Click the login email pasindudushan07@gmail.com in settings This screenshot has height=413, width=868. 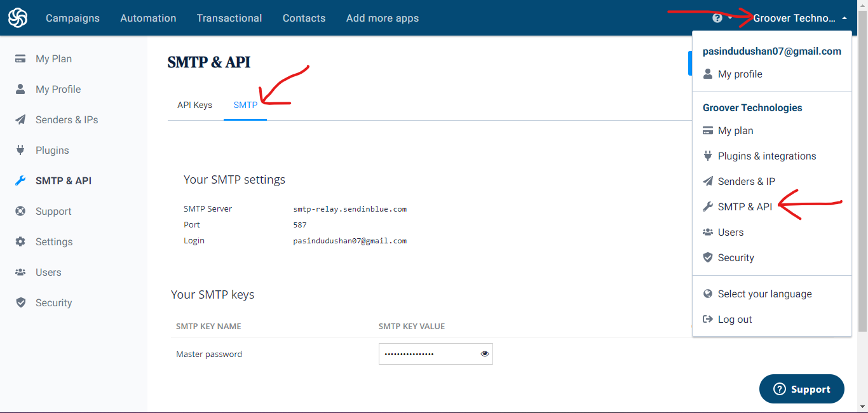[349, 241]
